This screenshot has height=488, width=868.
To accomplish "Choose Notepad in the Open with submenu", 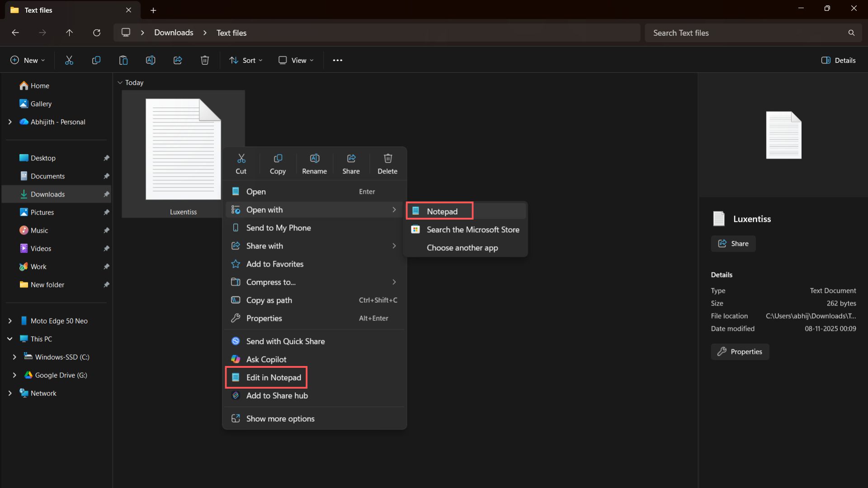I will point(439,211).
